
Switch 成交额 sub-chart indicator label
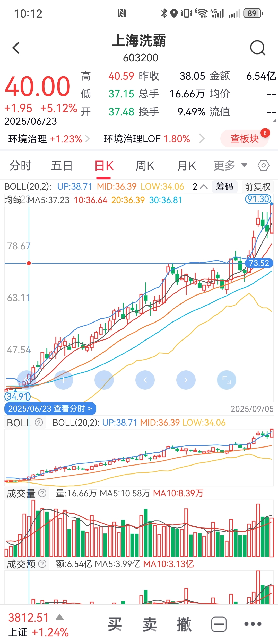coord(21,564)
